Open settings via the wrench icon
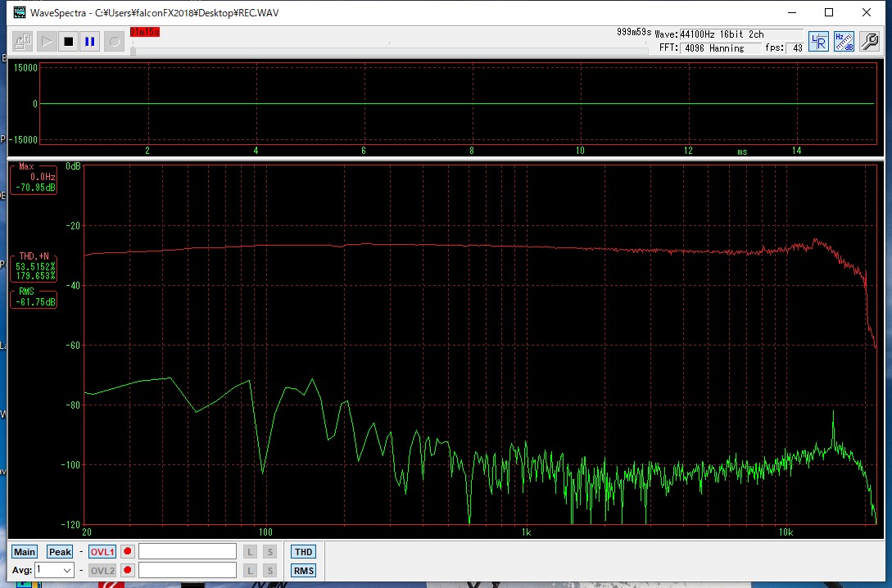 (x=869, y=42)
